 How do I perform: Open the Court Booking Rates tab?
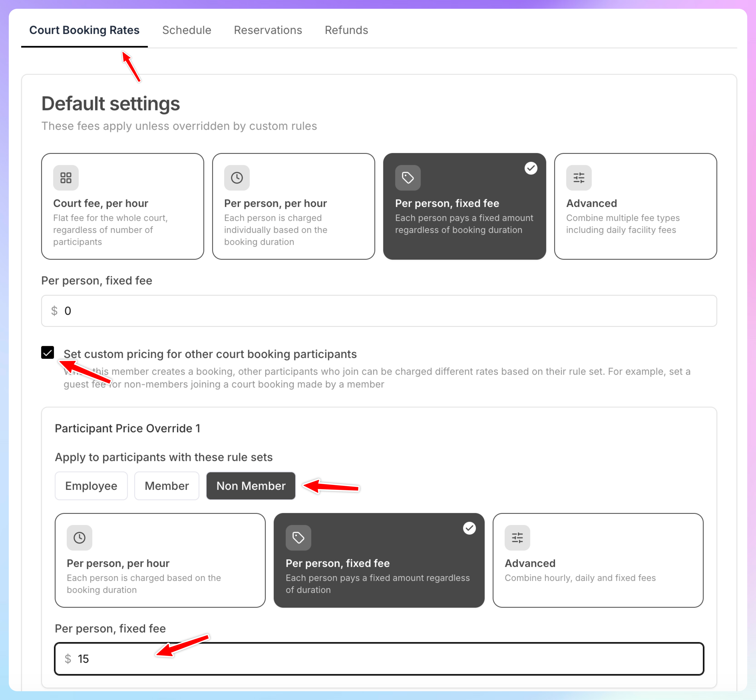[84, 30]
